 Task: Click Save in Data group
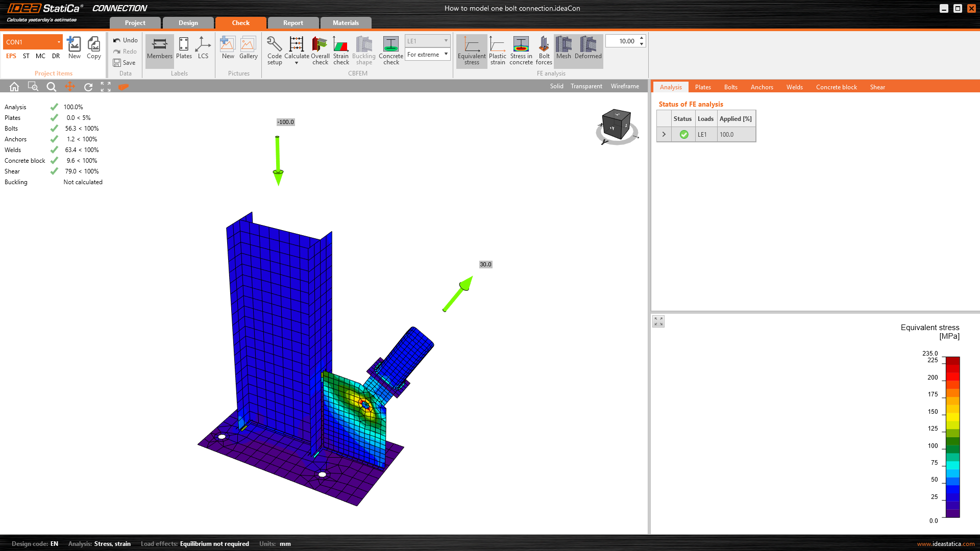pyautogui.click(x=125, y=63)
